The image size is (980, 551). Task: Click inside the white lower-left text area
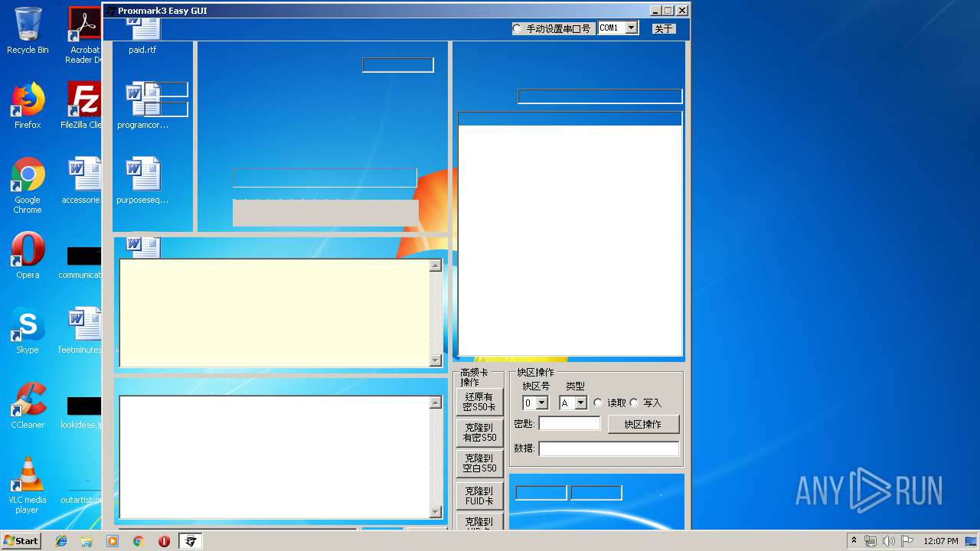coord(275,457)
